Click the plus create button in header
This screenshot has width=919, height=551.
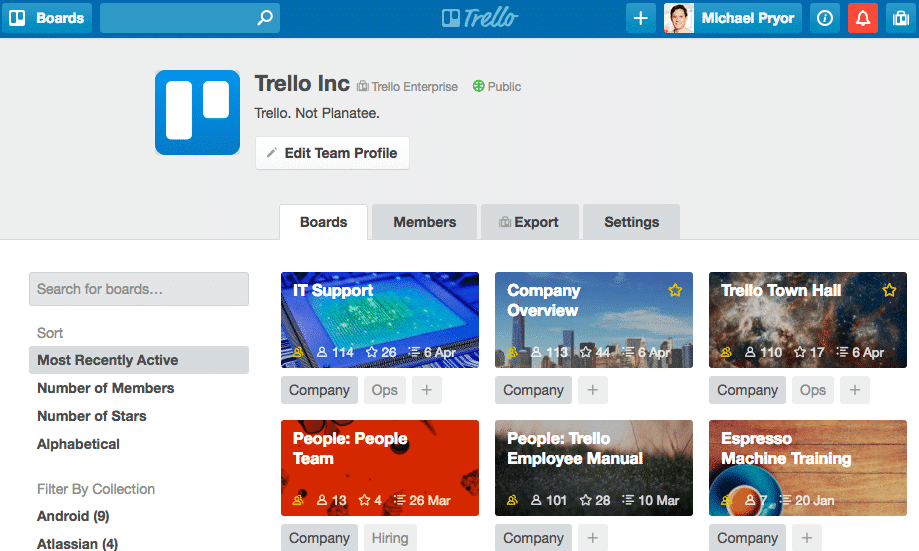click(641, 18)
